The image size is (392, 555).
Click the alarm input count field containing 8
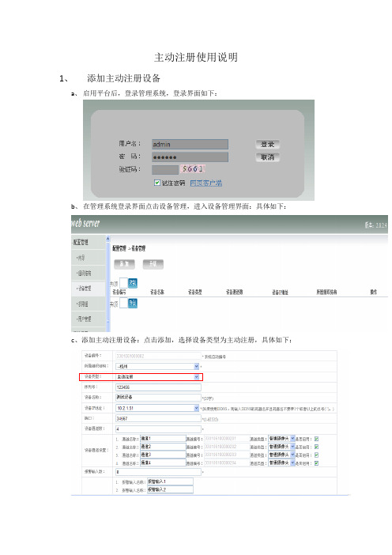click(158, 472)
